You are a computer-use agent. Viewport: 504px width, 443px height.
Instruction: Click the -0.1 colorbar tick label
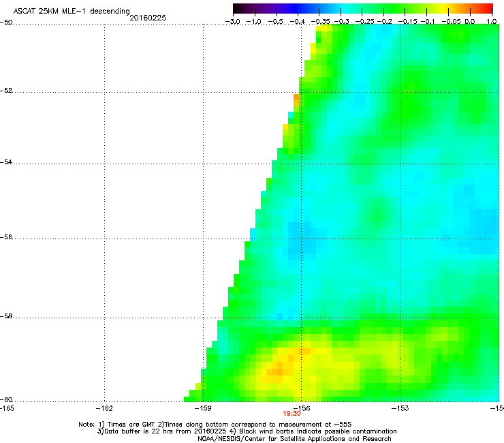428,22
